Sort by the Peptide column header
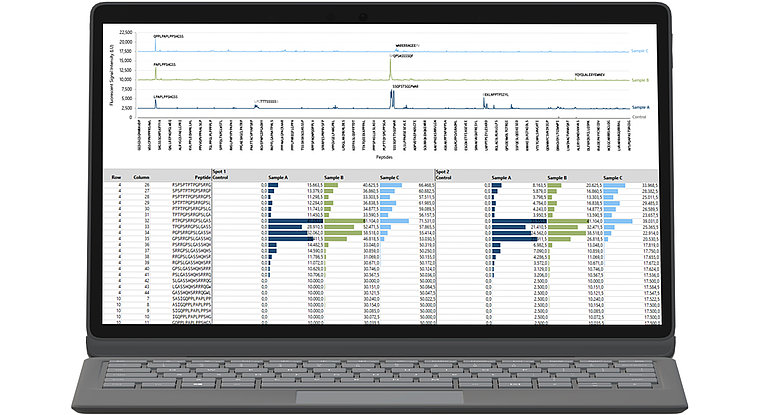Screen dimensions: 768x415 coord(198,176)
